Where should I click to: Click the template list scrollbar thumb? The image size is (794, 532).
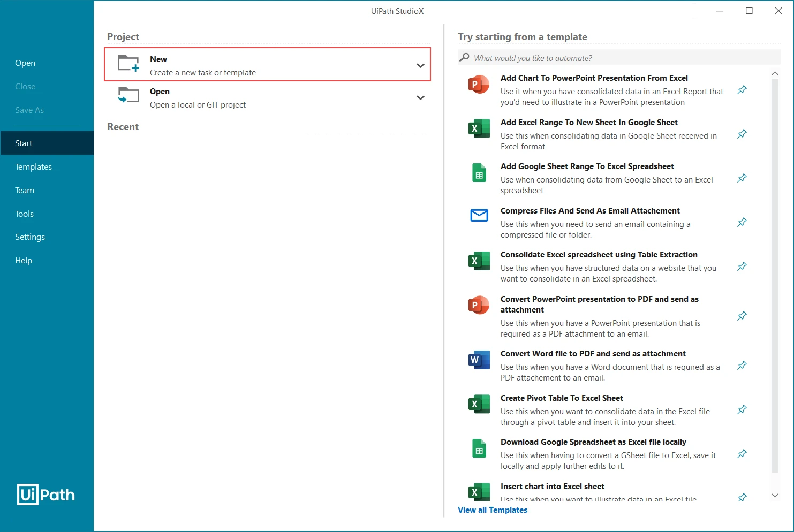pyautogui.click(x=775, y=276)
